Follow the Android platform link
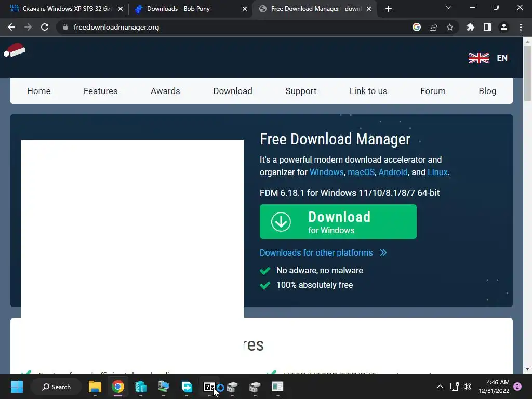Image resolution: width=532 pixels, height=399 pixels. (x=393, y=172)
